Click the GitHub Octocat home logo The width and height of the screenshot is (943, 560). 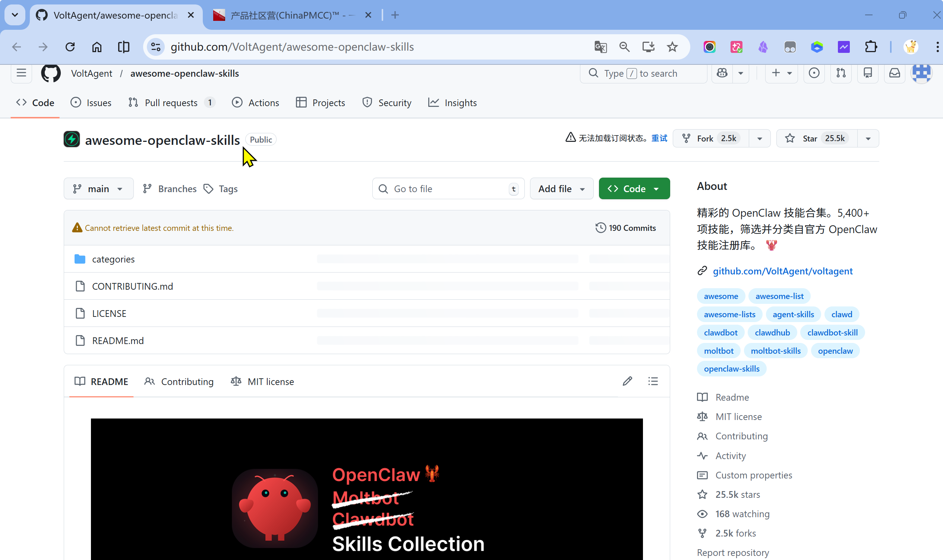tap(51, 73)
